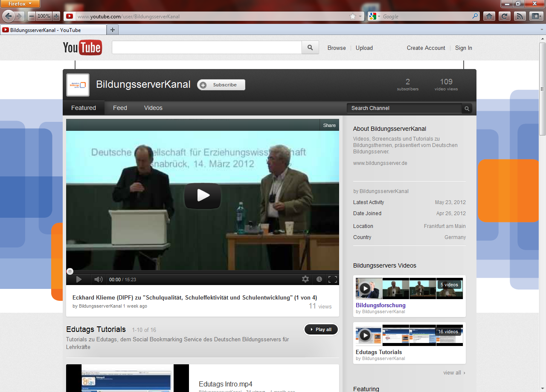Click the 2 subscribers count
The height and width of the screenshot is (392, 546).
pos(408,84)
